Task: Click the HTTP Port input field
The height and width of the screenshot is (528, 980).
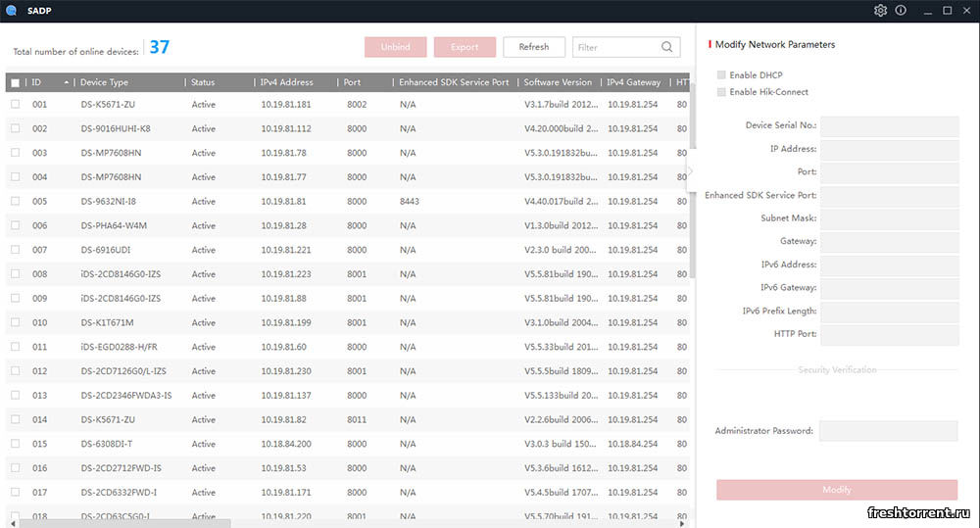Action: (890, 334)
